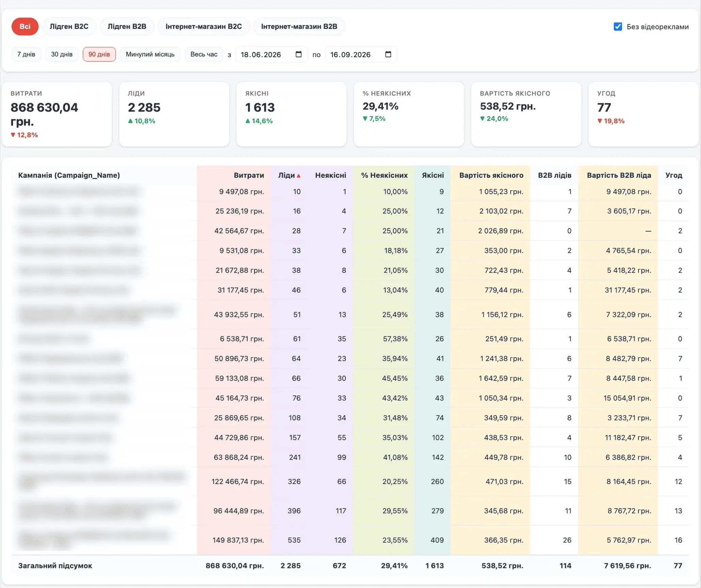Switch to the "Лідген B2B" tab
This screenshot has height=588, width=701.
point(127,27)
